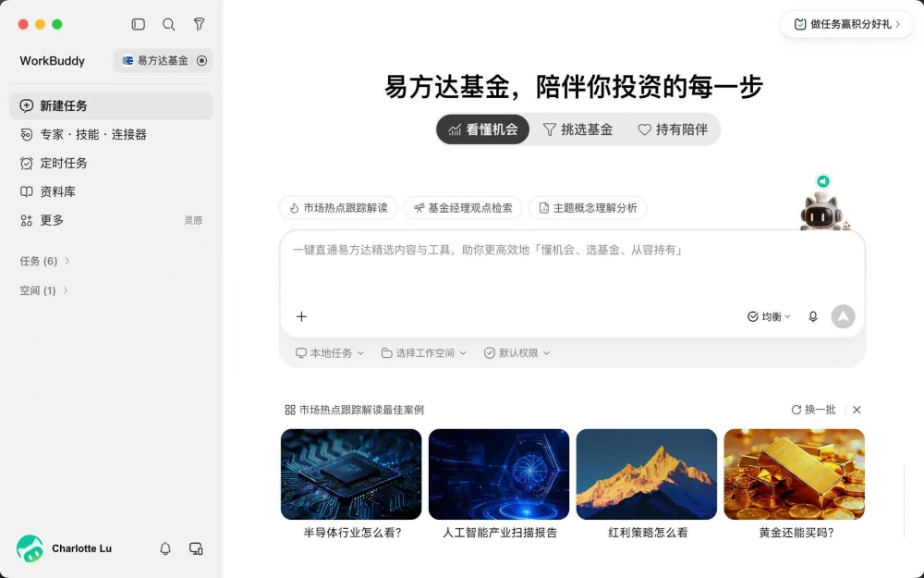This screenshot has width=924, height=578.
Task: Click the device screen icon at sidebar bottom
Action: tap(196, 548)
